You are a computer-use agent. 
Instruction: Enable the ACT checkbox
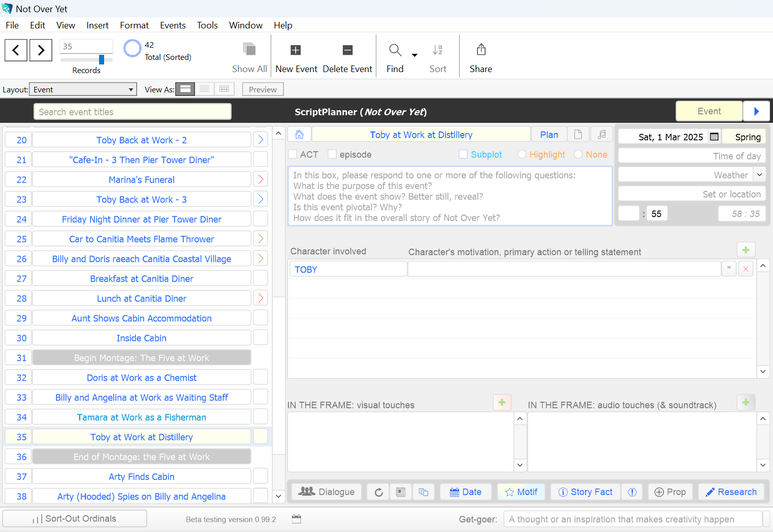(x=292, y=154)
